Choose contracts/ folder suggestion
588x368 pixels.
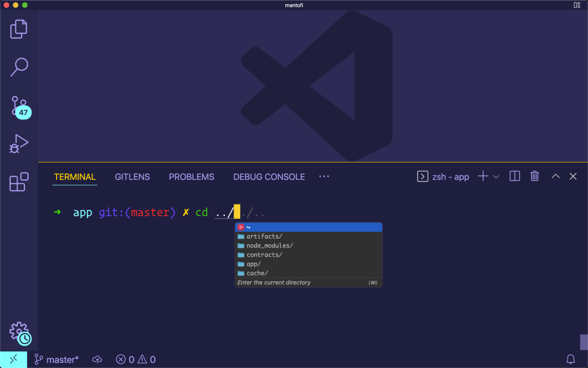(308, 255)
